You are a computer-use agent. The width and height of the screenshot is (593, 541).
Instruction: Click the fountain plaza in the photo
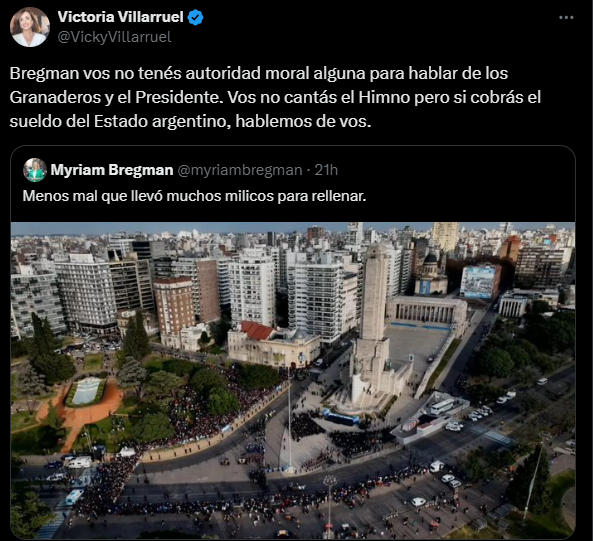tap(86, 391)
